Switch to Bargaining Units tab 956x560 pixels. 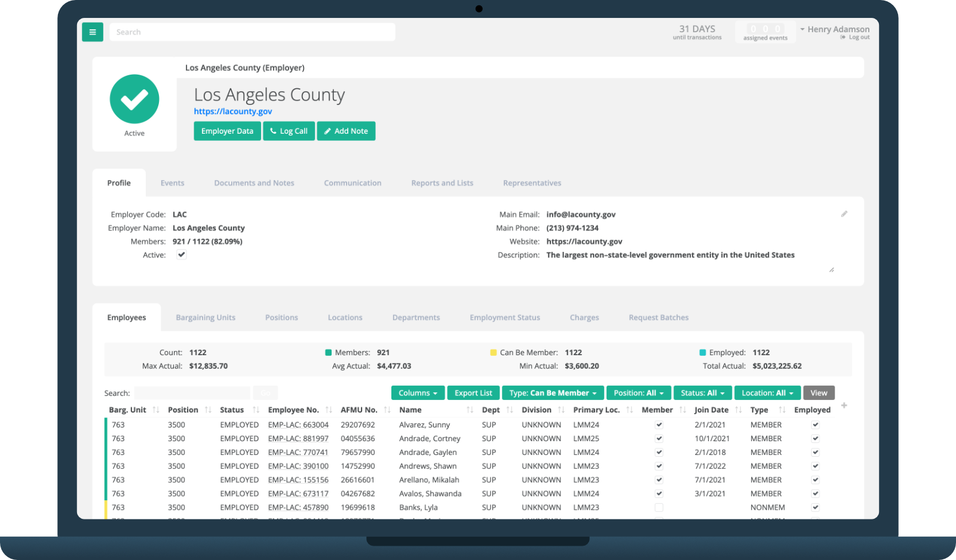pos(206,318)
